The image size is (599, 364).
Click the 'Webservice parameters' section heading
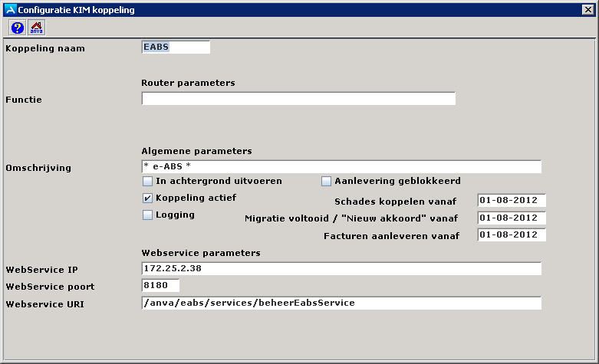click(x=201, y=252)
